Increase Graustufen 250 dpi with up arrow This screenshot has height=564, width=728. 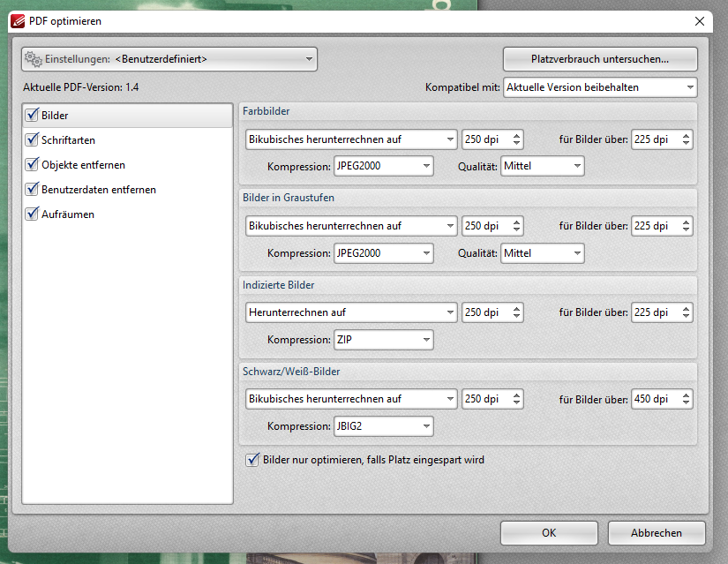click(517, 222)
